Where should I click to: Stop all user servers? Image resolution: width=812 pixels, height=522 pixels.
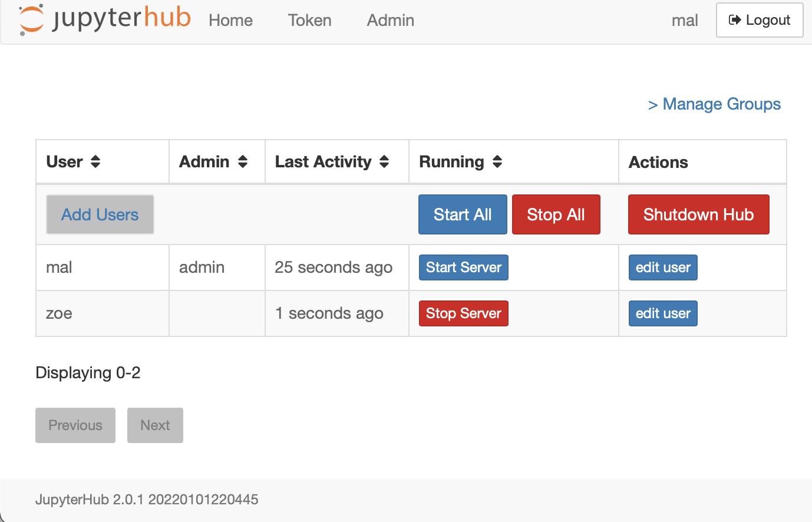coord(556,214)
